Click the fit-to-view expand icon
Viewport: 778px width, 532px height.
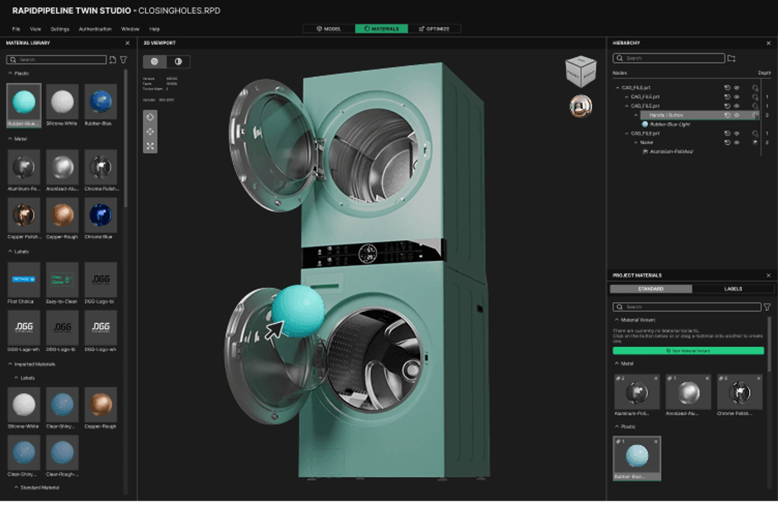[x=150, y=146]
